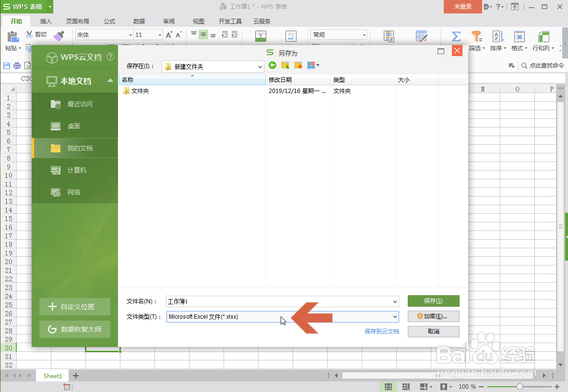
Task: Create new folder icon in dialog
Action: click(x=298, y=65)
